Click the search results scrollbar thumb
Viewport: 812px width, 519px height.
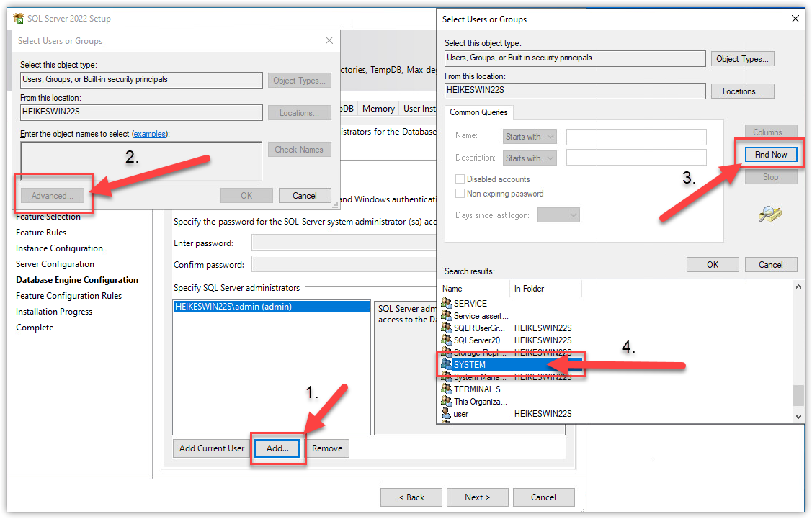(798, 395)
